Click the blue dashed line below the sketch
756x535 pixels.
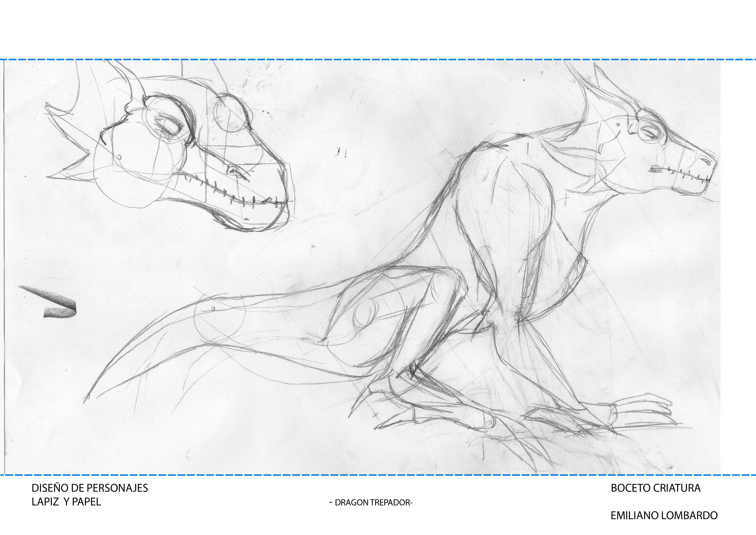[x=378, y=475]
